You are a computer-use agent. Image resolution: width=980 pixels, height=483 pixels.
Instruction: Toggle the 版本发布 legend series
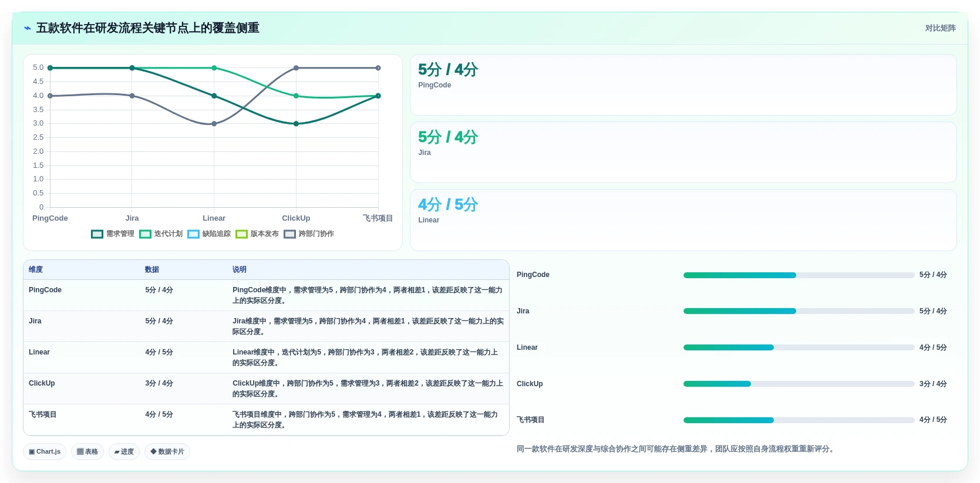point(257,234)
